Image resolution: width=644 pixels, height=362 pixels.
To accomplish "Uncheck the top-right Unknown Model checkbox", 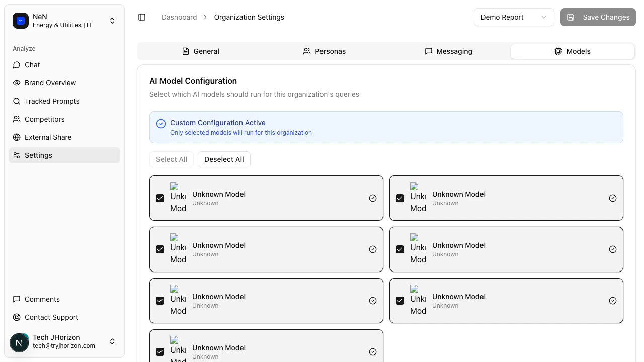I will click(400, 198).
